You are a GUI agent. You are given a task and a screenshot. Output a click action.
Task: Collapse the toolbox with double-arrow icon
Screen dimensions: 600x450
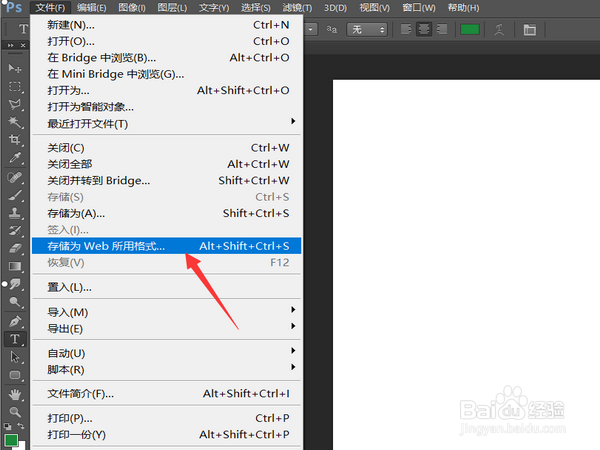point(11,45)
